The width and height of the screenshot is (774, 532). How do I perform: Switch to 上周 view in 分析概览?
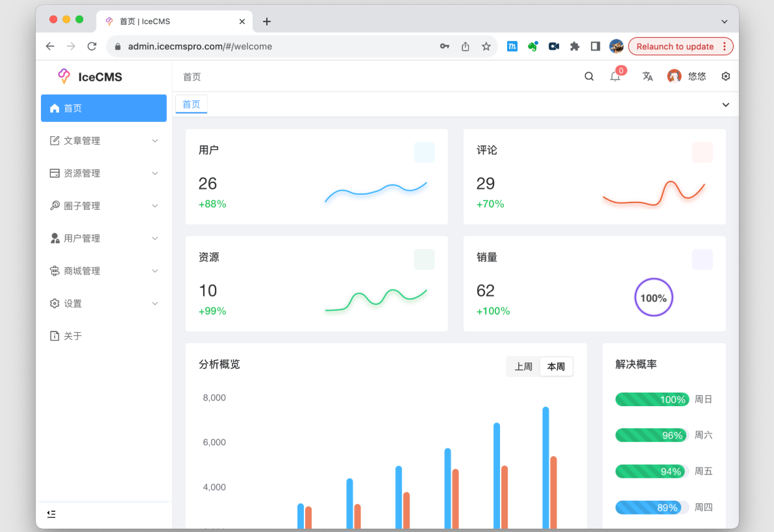(523, 366)
